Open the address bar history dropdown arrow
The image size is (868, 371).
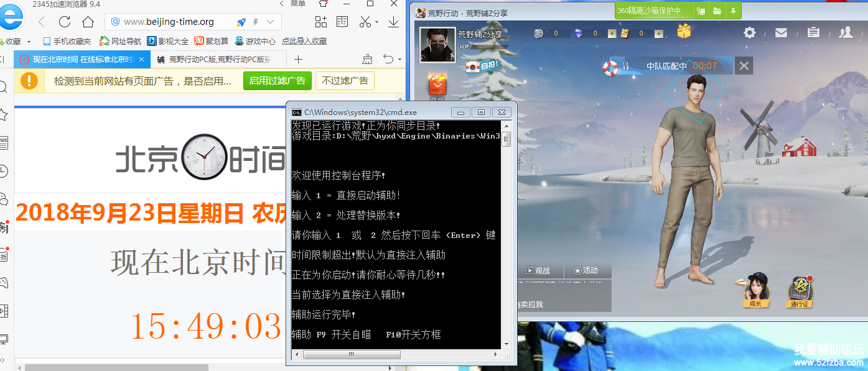coord(271,22)
